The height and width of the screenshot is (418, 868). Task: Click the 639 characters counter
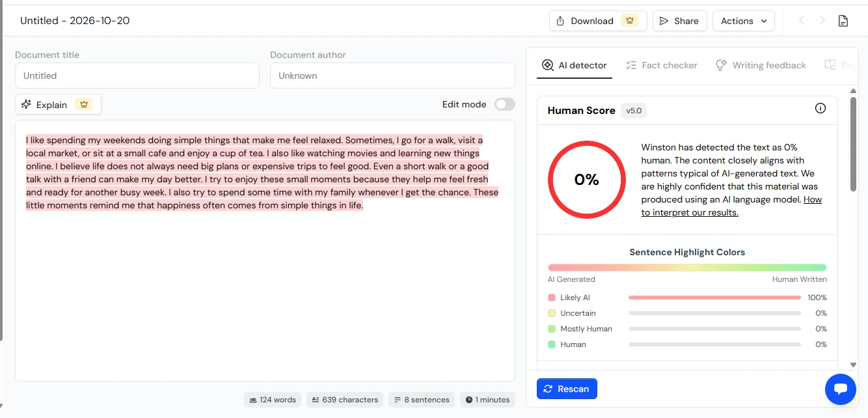click(x=345, y=400)
